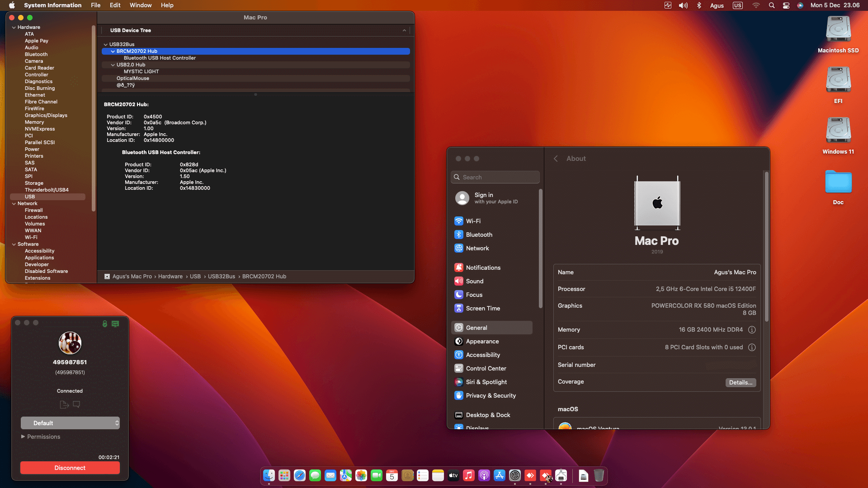868x488 pixels.
Task: Open Mail app in the Dock
Action: (330, 475)
